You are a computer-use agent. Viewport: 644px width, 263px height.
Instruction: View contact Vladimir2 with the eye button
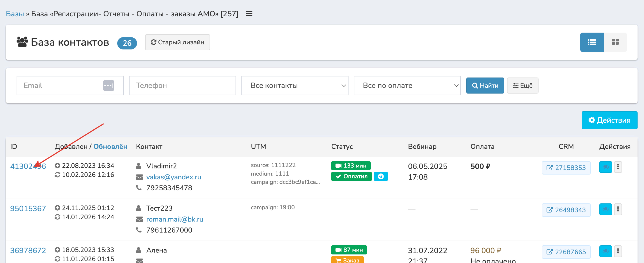(x=605, y=167)
